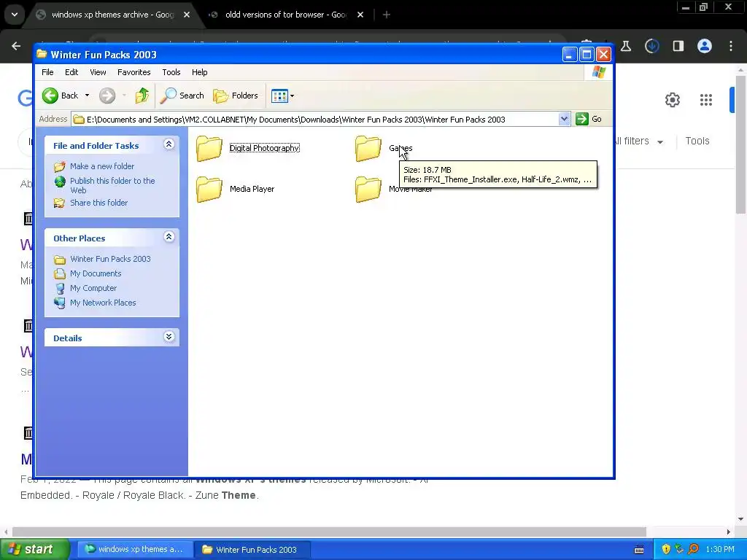Viewport: 747px width, 560px height.
Task: Open the View menu
Action: (98, 72)
